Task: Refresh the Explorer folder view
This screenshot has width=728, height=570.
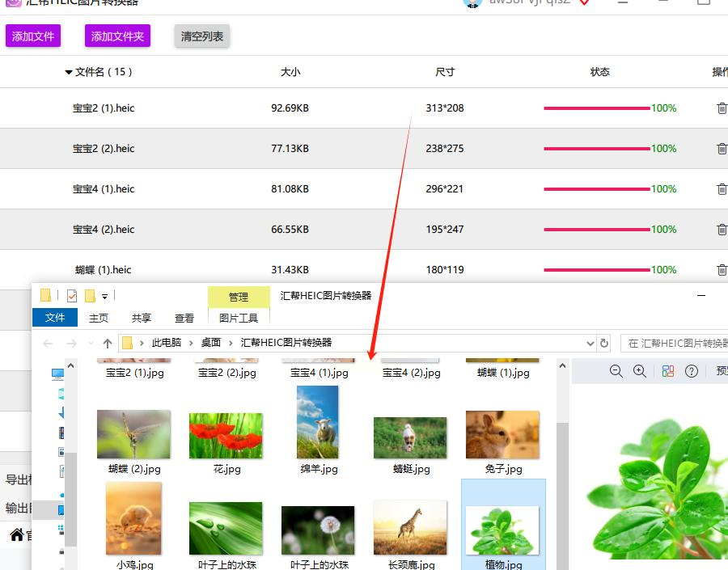Action: pyautogui.click(x=604, y=343)
